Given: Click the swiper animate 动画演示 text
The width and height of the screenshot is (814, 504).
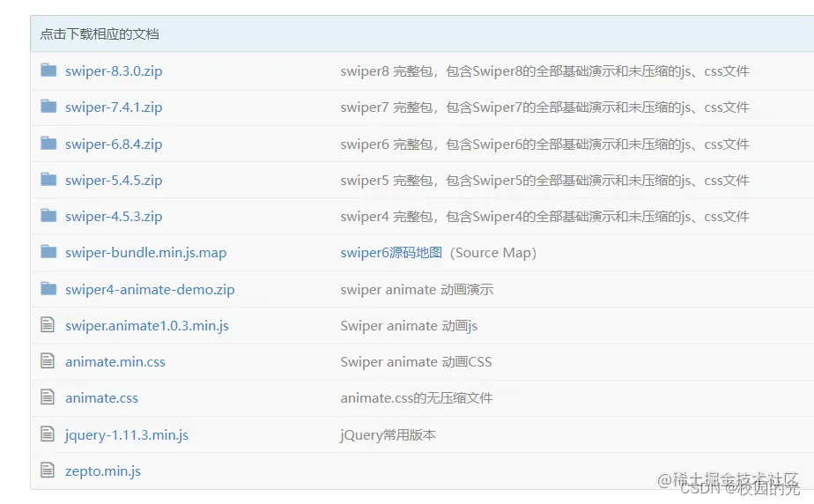Looking at the screenshot, I should (x=417, y=290).
